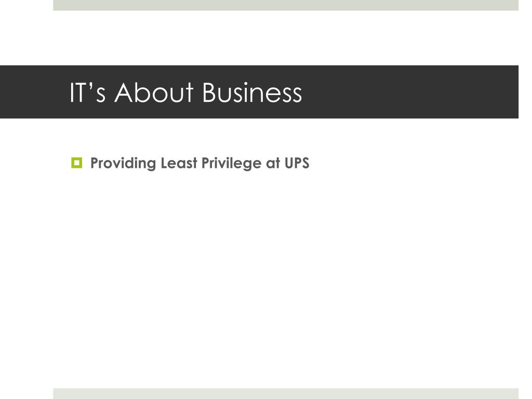Click the word IT's in the title

pos(87,92)
